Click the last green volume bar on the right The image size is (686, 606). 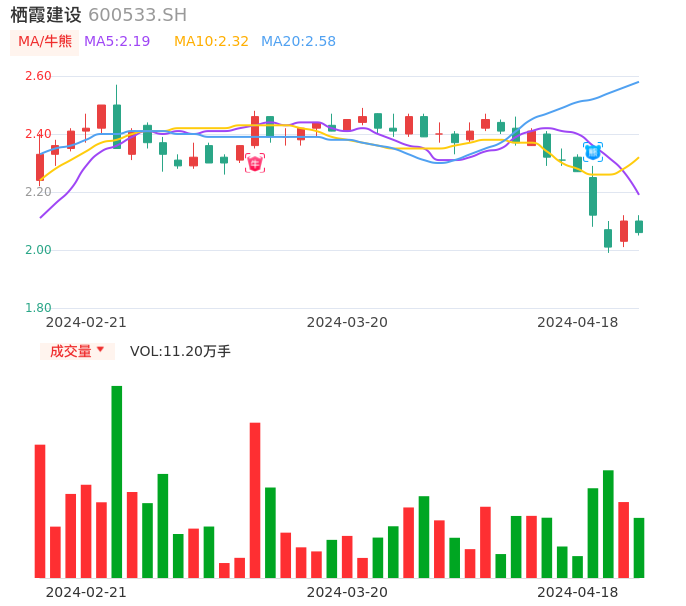[639, 547]
